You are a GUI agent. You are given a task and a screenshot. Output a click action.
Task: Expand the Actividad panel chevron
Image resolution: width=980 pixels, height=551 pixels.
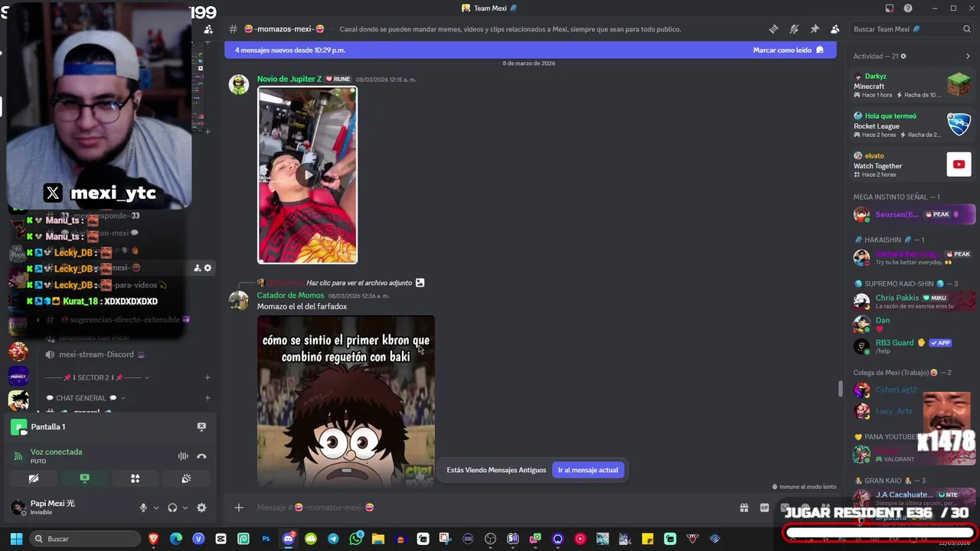(968, 56)
